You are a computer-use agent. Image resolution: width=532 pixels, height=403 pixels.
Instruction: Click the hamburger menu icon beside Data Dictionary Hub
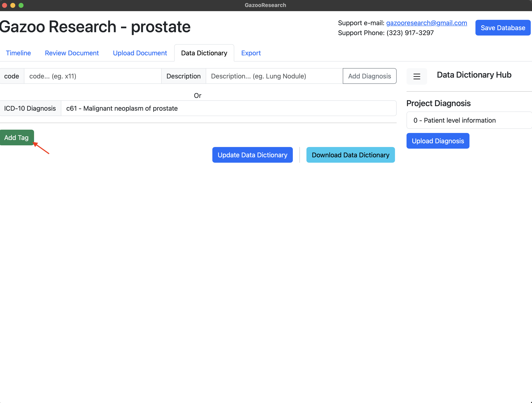click(x=417, y=77)
